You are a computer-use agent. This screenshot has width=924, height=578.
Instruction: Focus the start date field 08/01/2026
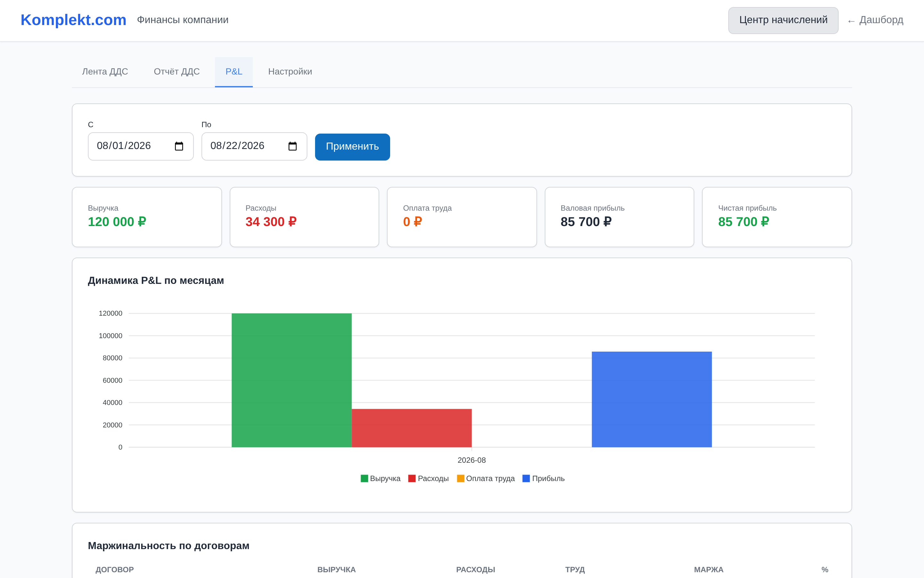pyautogui.click(x=141, y=146)
